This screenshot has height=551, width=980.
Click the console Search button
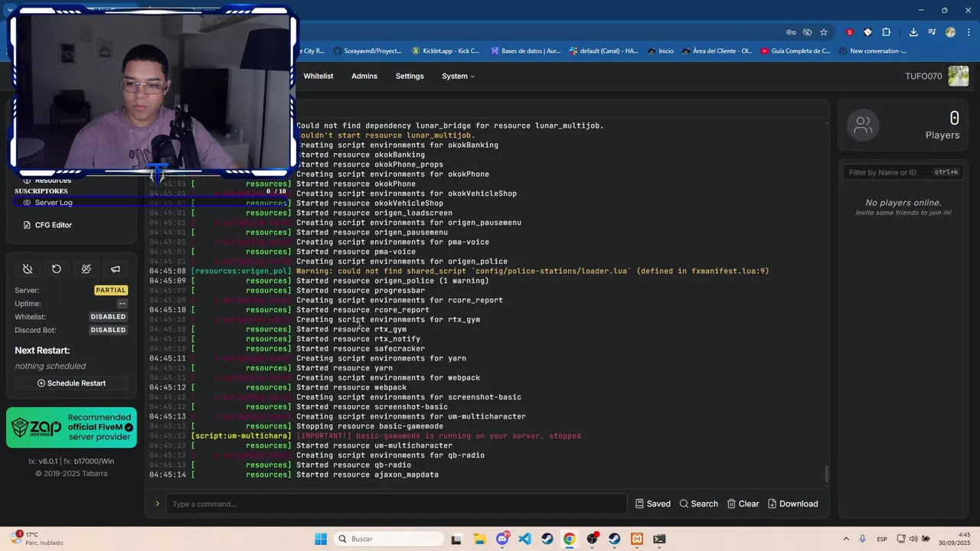[x=698, y=504]
